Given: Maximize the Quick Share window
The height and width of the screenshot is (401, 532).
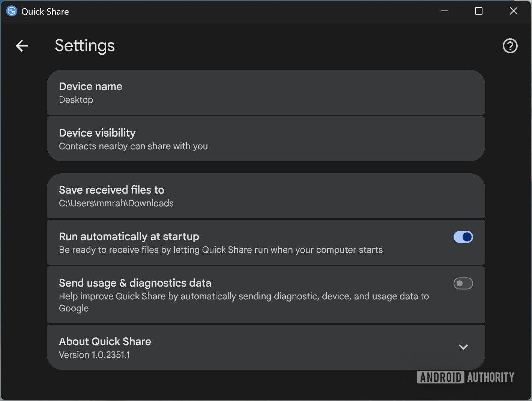Looking at the screenshot, I should tap(479, 11).
